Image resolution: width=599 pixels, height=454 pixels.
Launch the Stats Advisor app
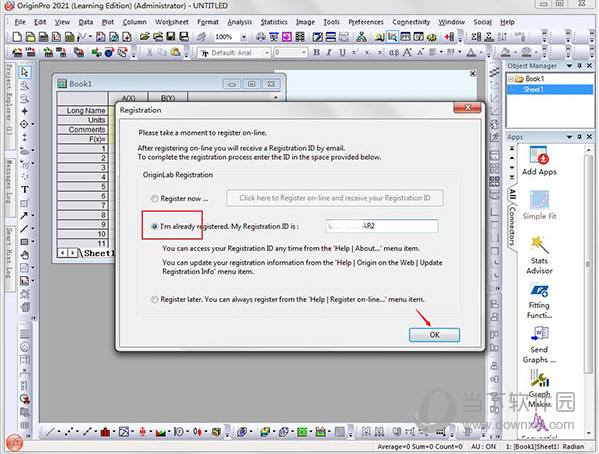(539, 255)
